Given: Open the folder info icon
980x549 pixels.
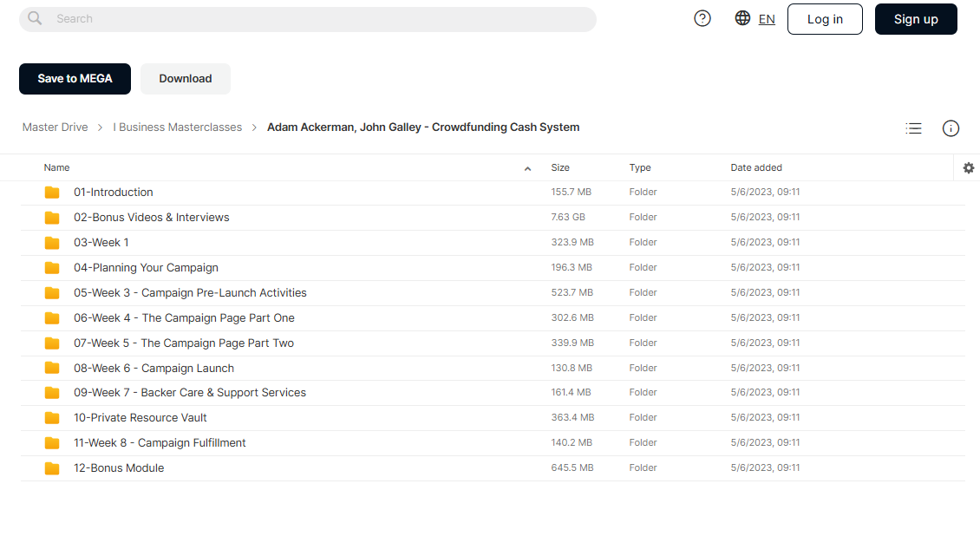Looking at the screenshot, I should point(951,128).
